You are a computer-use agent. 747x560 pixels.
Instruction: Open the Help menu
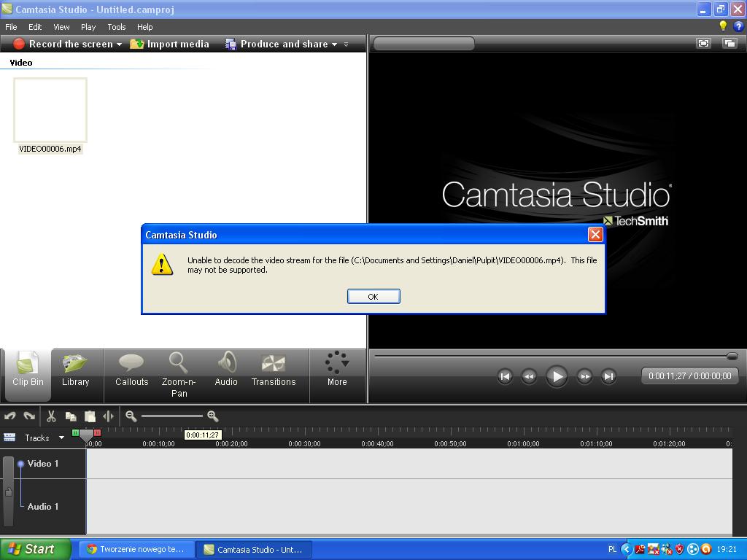pos(145,27)
